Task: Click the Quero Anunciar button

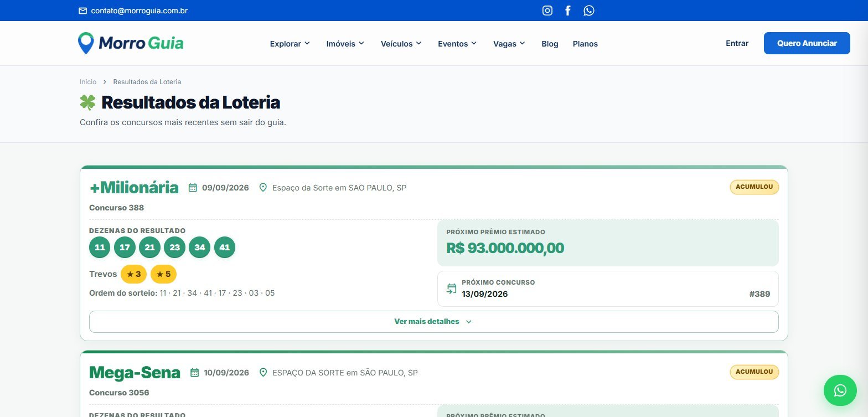Action: pyautogui.click(x=807, y=43)
